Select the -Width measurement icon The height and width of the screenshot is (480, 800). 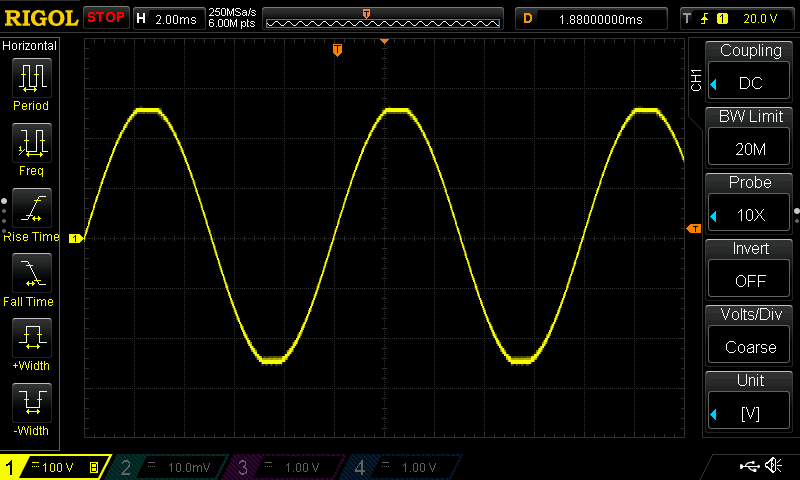coord(32,402)
